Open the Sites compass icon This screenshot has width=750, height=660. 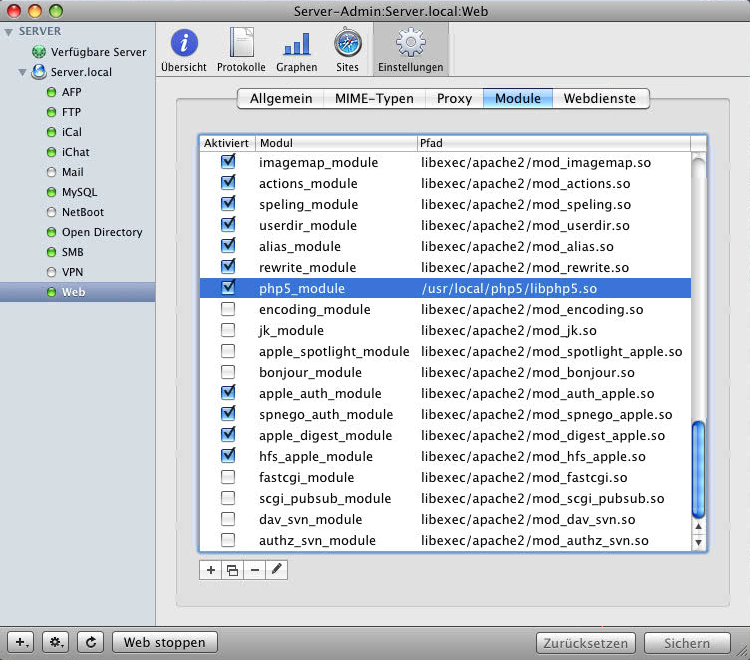point(347,44)
